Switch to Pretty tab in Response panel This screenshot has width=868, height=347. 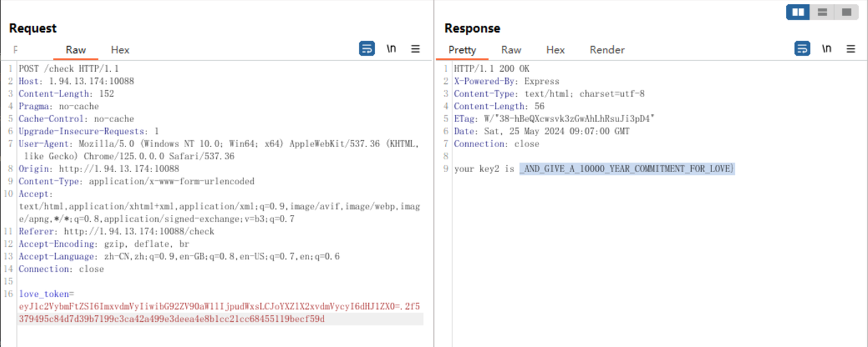click(x=462, y=49)
